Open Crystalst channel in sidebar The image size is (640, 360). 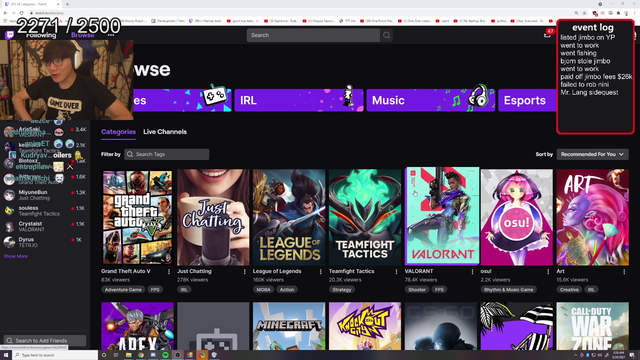click(45, 227)
